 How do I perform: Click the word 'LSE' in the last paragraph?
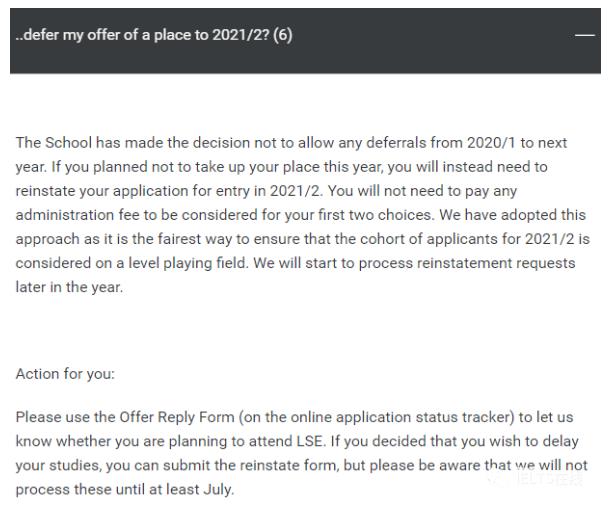pos(310,441)
